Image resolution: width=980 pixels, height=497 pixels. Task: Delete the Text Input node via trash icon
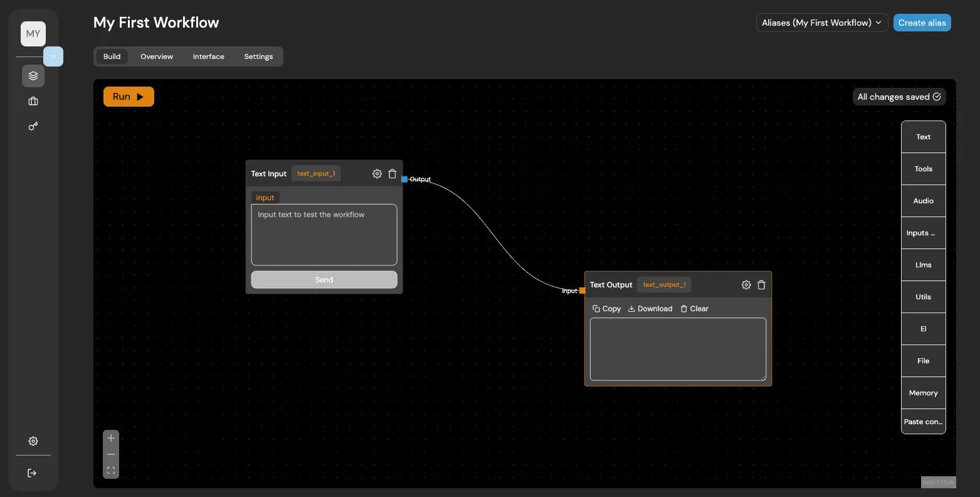tap(393, 174)
